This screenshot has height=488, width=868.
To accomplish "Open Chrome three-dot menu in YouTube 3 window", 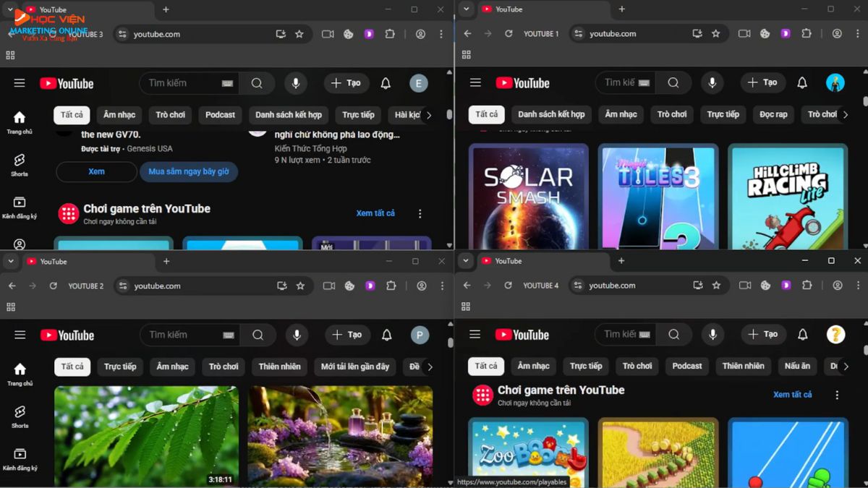I will (441, 34).
